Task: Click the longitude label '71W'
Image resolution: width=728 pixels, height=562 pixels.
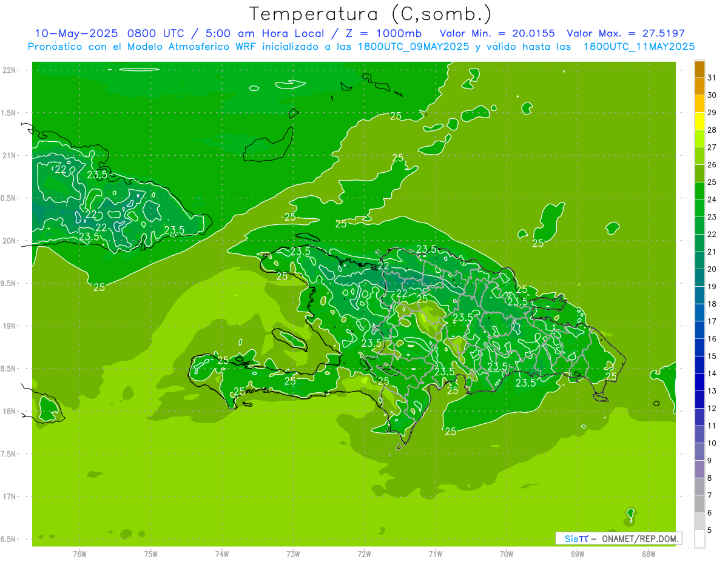Action: click(x=435, y=555)
